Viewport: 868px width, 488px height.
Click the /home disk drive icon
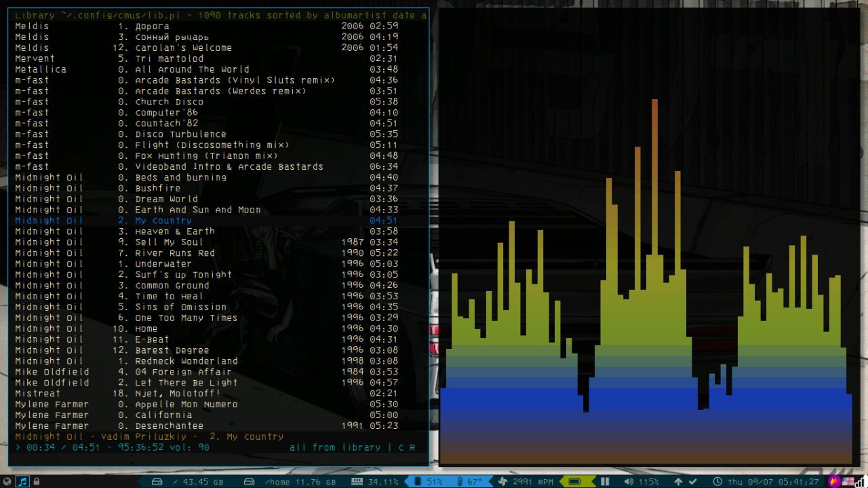tap(250, 482)
